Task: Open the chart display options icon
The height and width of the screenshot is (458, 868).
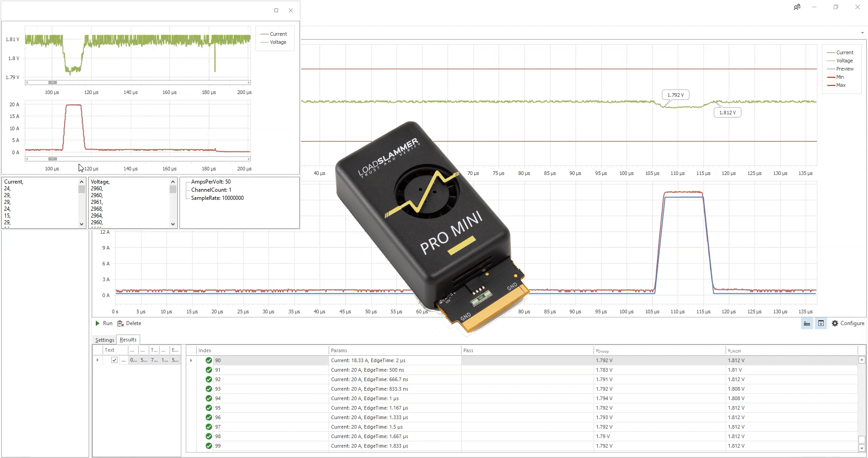Action: click(807, 323)
